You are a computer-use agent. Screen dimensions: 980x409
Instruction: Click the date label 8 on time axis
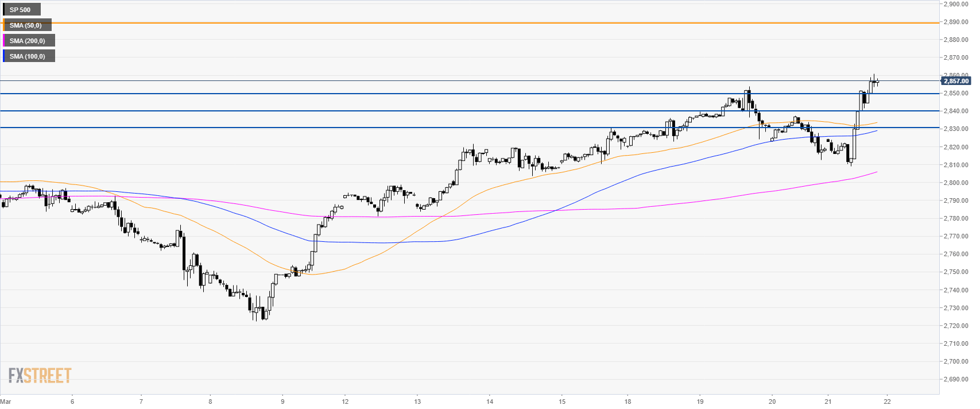[211, 402]
